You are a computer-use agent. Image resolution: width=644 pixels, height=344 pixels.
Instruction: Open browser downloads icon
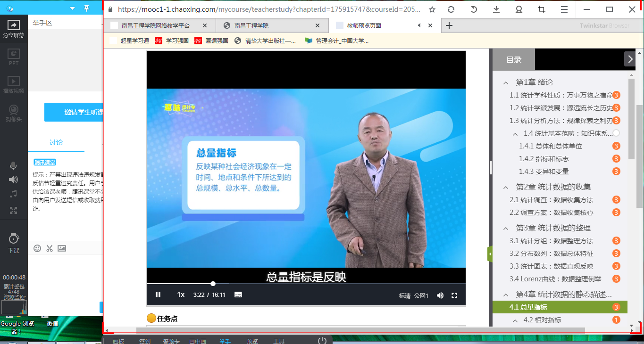[496, 9]
